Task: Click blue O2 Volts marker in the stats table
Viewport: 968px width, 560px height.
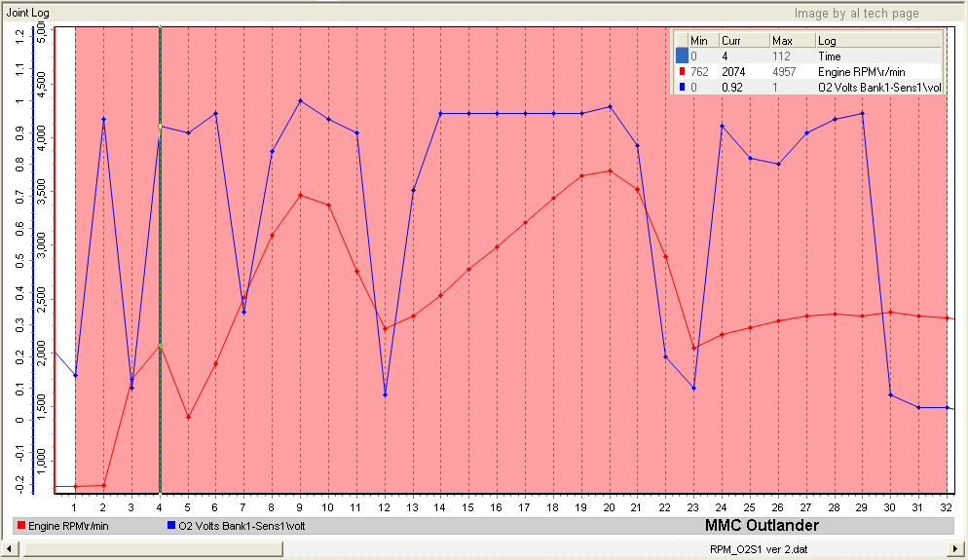Action: (x=681, y=88)
